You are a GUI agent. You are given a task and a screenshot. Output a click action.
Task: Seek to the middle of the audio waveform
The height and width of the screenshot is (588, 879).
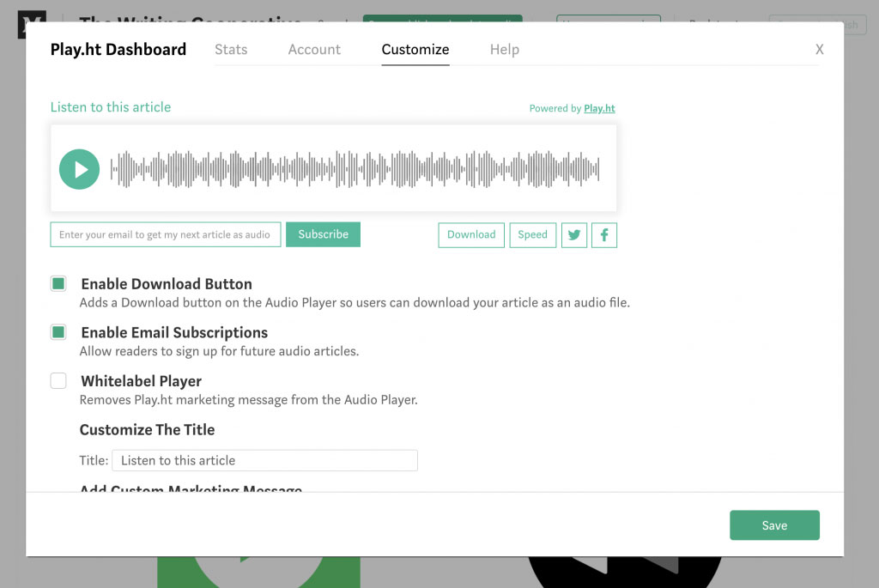(355, 169)
